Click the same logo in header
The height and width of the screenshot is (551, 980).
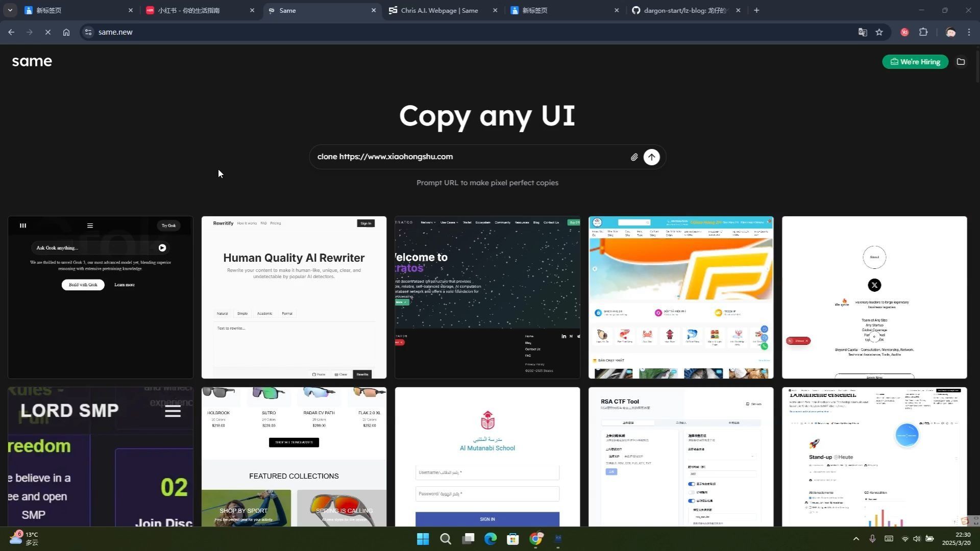(x=32, y=62)
